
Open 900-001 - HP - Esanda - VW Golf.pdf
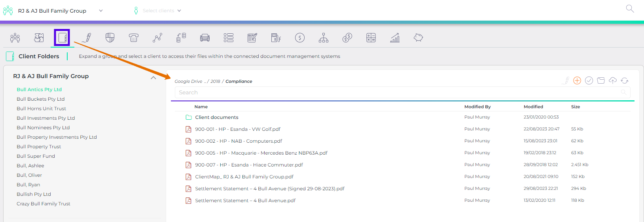click(237, 129)
